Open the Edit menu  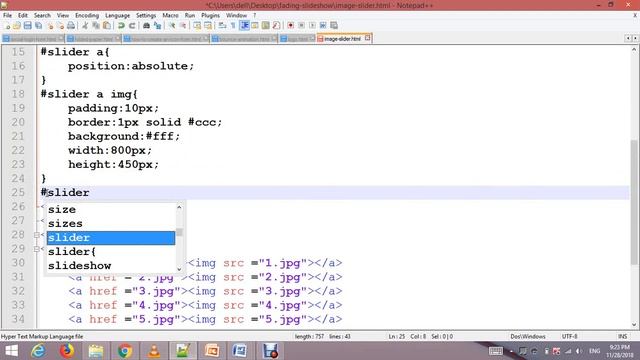(x=23, y=16)
